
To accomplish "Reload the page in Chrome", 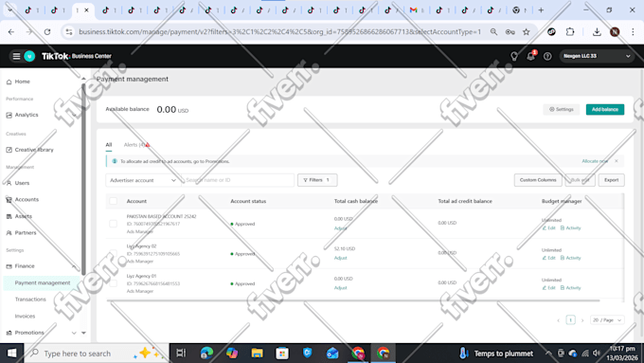I will [47, 31].
